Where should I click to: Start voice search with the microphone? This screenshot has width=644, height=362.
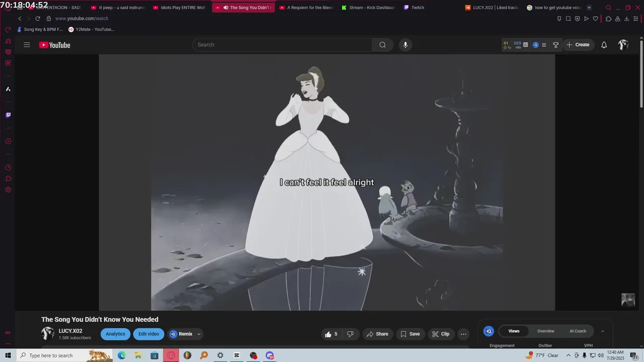tap(406, 45)
